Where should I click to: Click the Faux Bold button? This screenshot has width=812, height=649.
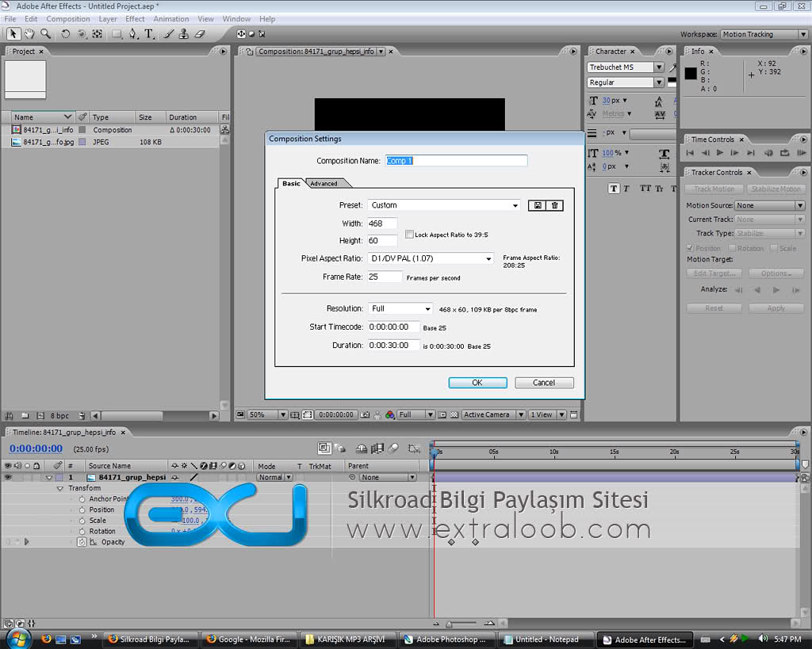click(614, 189)
